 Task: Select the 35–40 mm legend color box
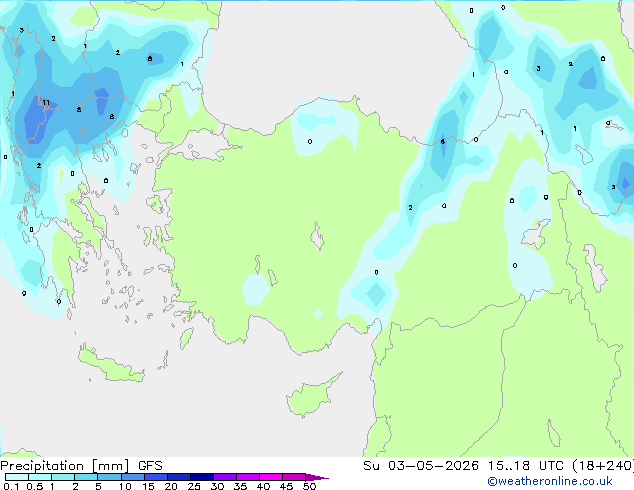point(248,477)
